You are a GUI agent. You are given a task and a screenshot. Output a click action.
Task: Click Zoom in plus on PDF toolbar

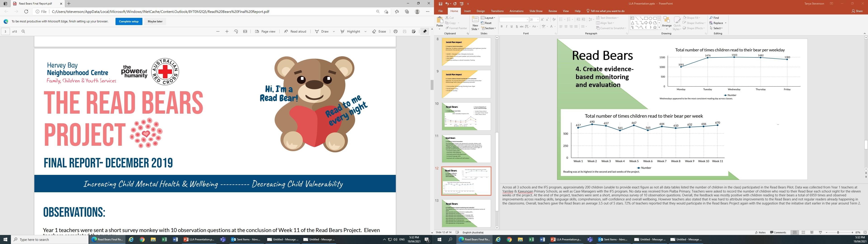pyautogui.click(x=227, y=31)
